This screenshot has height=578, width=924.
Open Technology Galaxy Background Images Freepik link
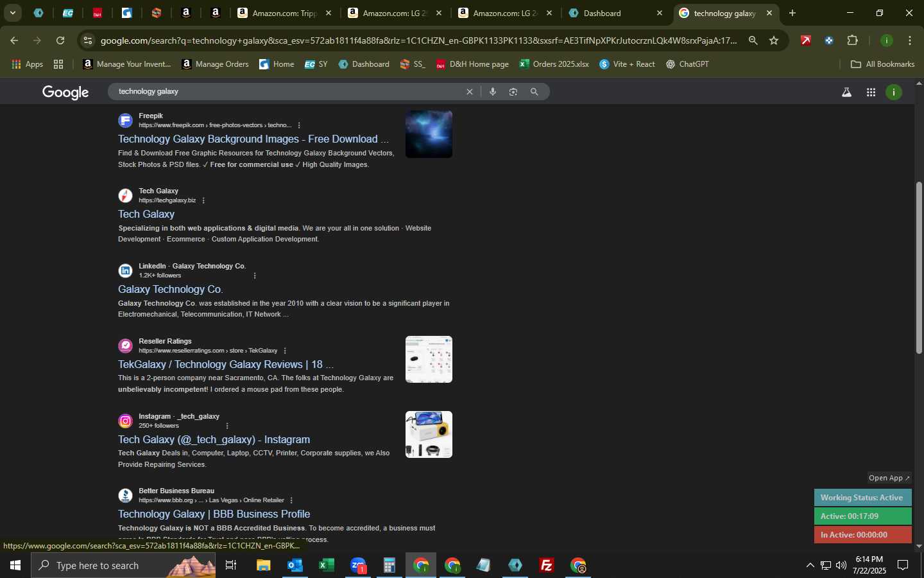click(253, 139)
